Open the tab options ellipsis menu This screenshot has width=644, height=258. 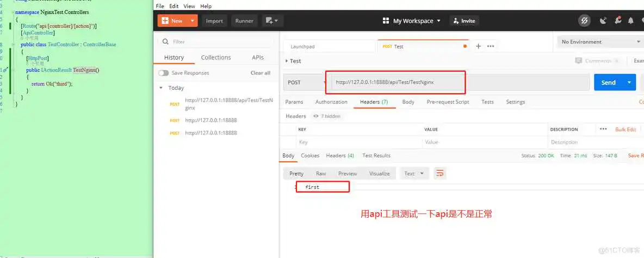(x=491, y=46)
